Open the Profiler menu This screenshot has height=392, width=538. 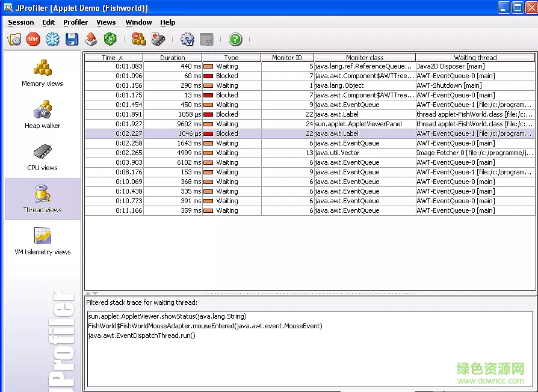[76, 22]
